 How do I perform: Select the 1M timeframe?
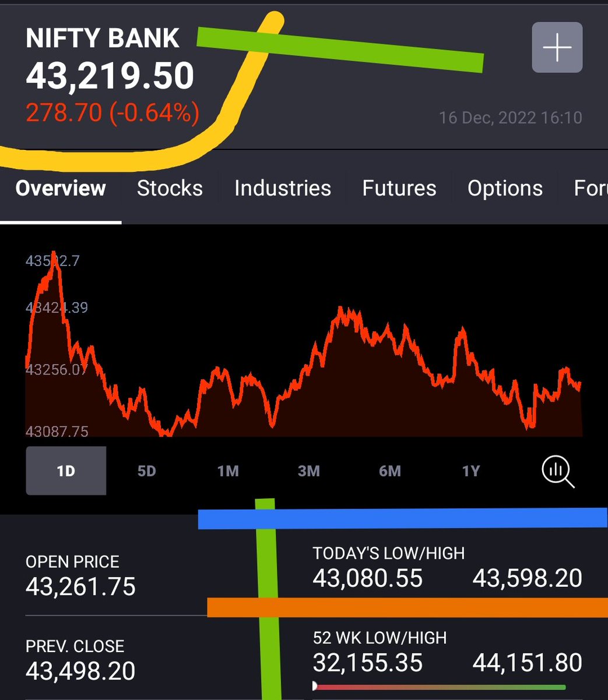tap(227, 471)
